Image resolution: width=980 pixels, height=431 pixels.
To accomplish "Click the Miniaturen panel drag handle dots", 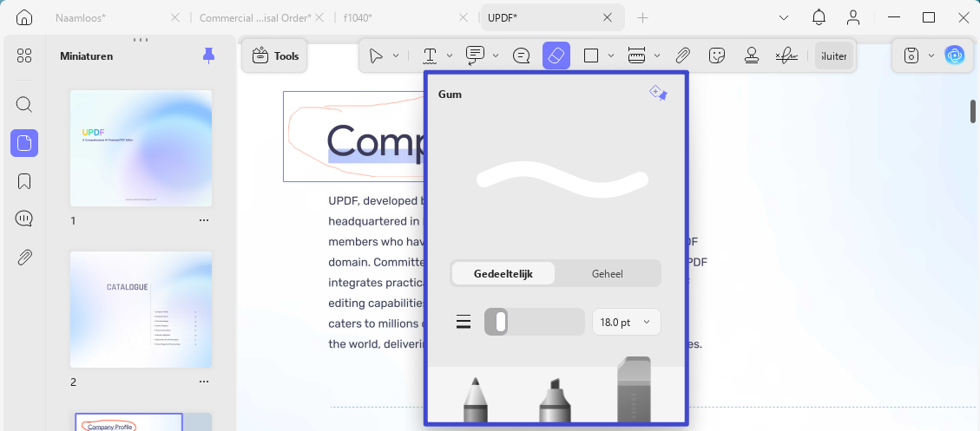I will point(141,39).
